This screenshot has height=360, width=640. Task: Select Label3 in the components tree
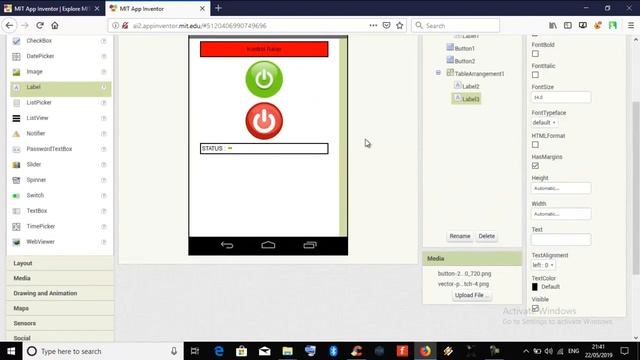click(x=471, y=99)
